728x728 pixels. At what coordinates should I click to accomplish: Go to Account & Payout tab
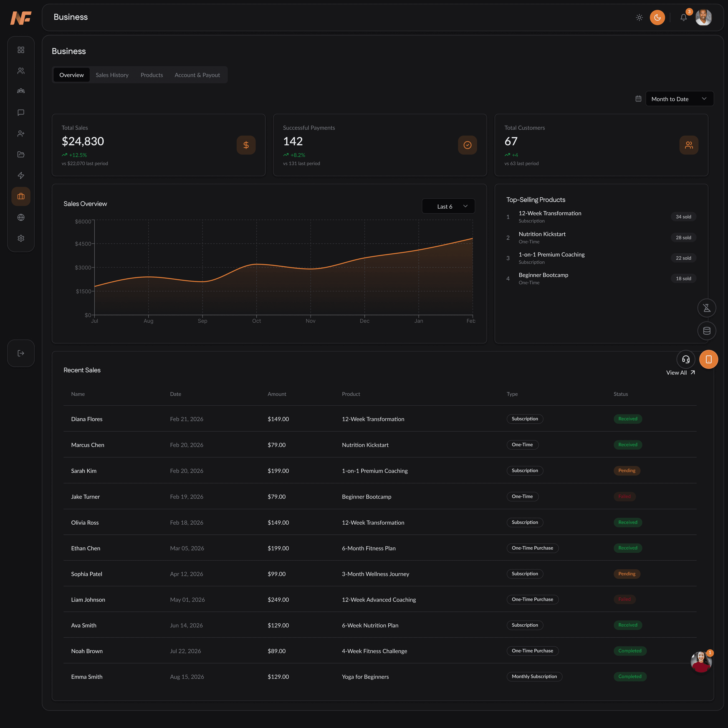tap(197, 75)
